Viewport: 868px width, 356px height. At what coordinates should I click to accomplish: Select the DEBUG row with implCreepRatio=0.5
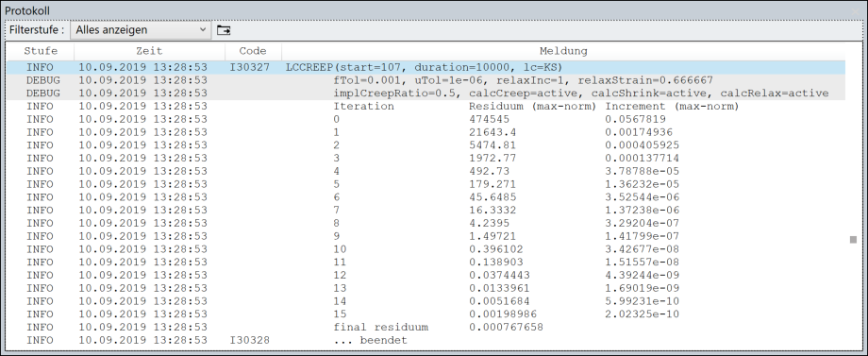click(426, 93)
